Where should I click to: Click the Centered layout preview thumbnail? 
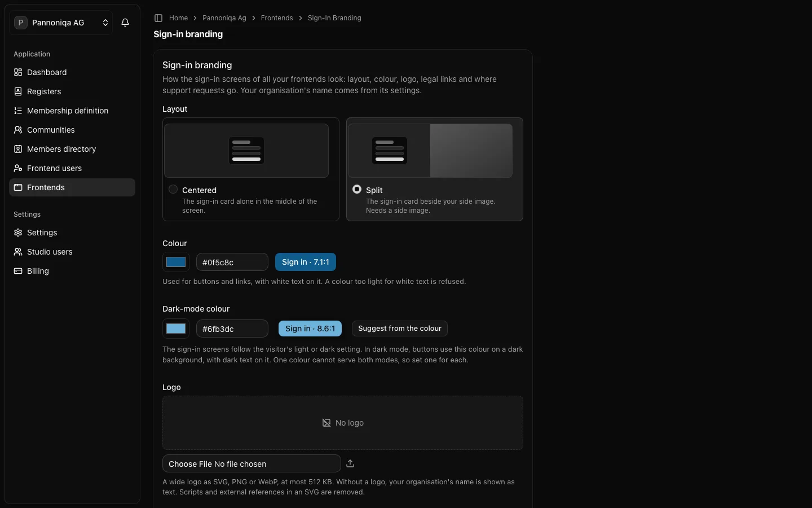246,151
